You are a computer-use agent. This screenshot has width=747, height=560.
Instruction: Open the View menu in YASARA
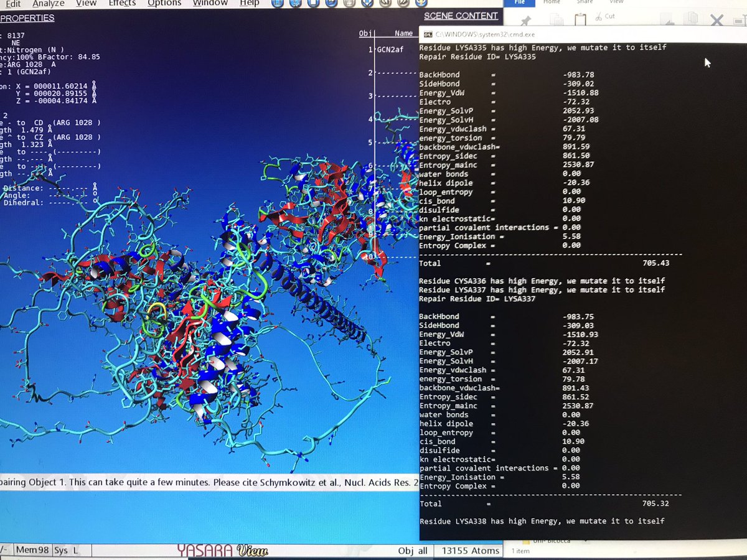point(86,3)
